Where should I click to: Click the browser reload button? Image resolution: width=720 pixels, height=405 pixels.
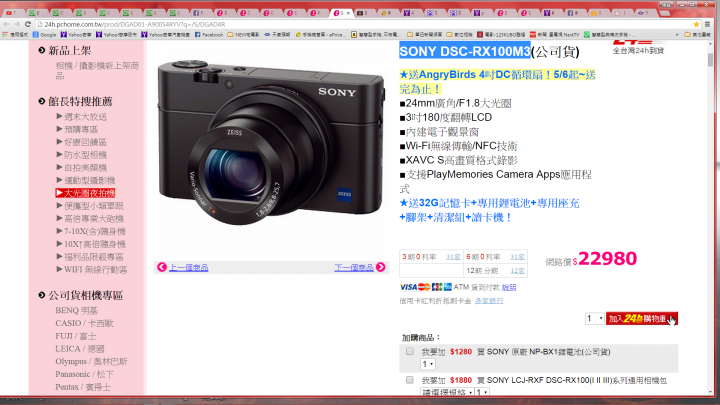pos(28,24)
